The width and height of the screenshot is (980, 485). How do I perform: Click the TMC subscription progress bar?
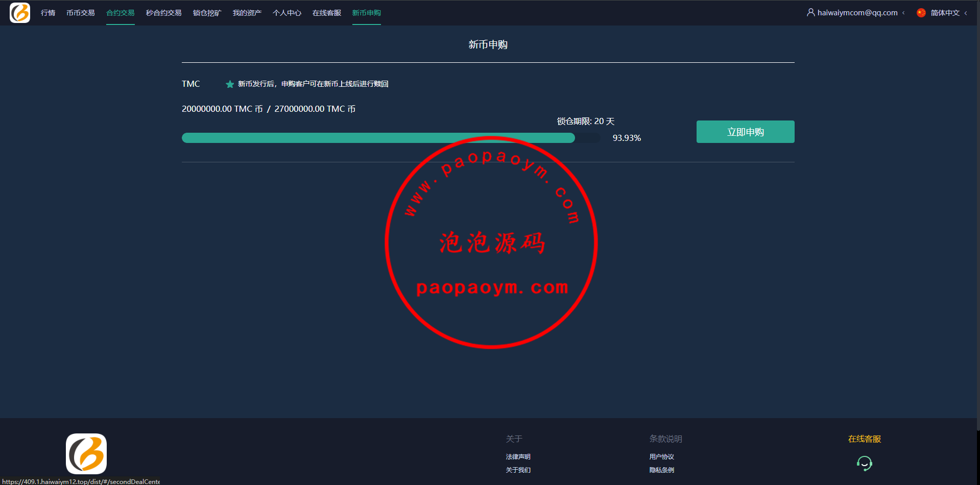click(x=391, y=138)
